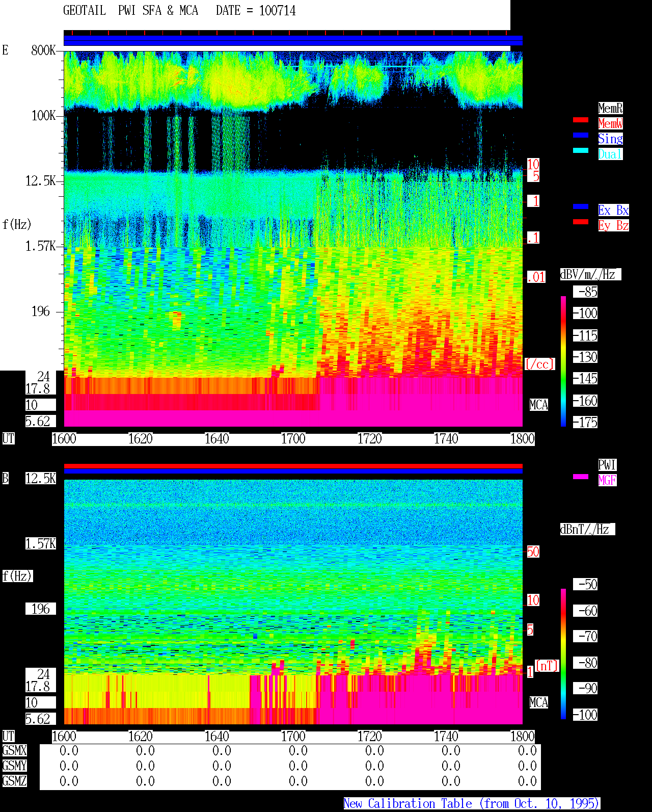Click the -50 color scale value

click(x=586, y=585)
